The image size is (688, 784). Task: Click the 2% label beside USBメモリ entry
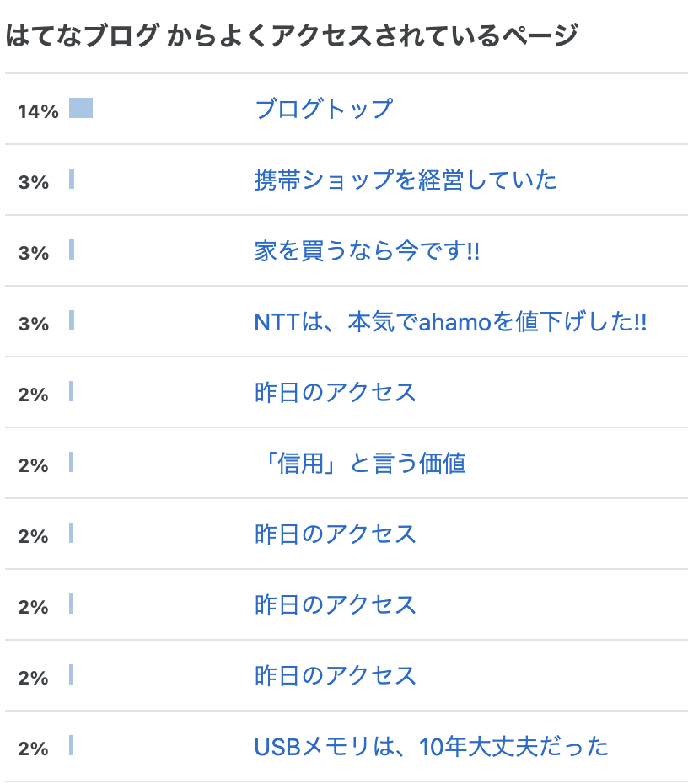[33, 749]
